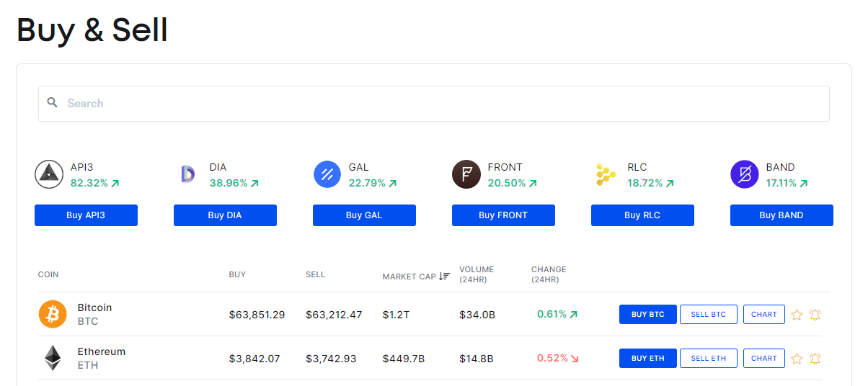The image size is (868, 386).
Task: Click the SELL BTC button
Action: [709, 315]
